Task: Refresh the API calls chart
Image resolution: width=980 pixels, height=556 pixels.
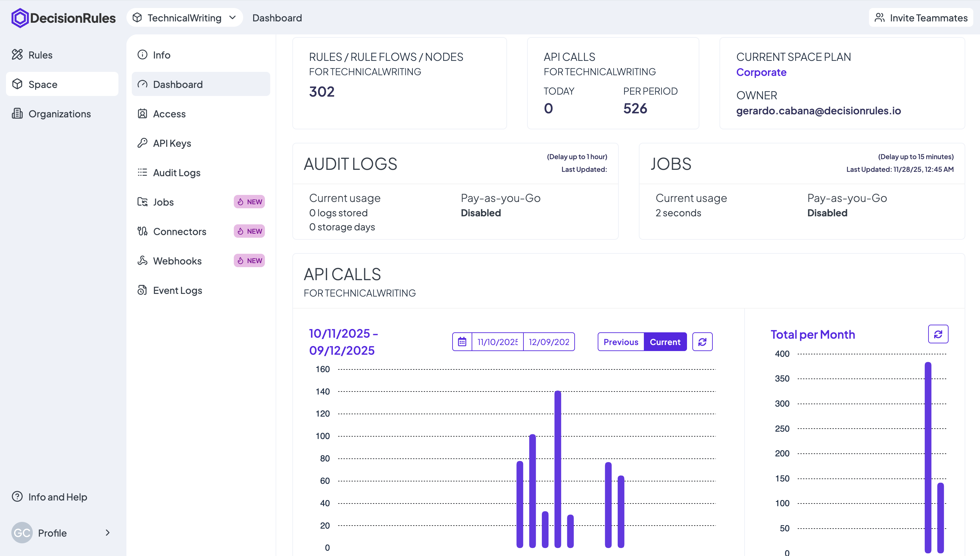Action: tap(702, 342)
